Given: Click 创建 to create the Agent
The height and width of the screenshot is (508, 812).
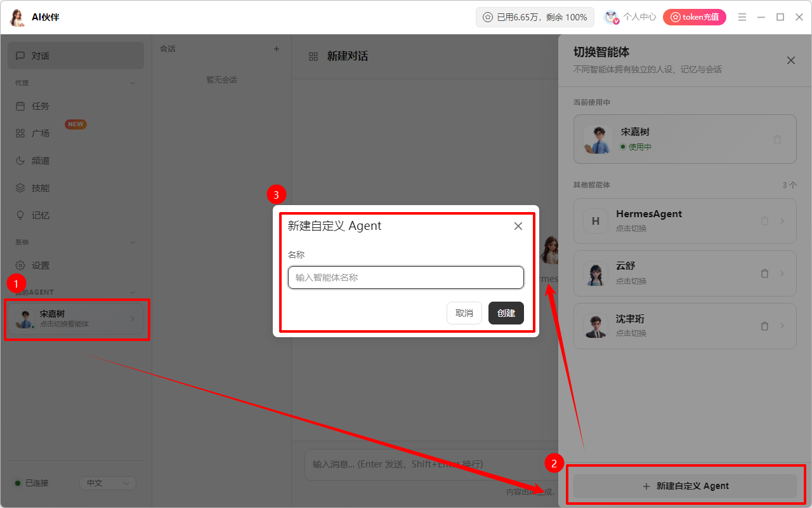Looking at the screenshot, I should coord(506,313).
